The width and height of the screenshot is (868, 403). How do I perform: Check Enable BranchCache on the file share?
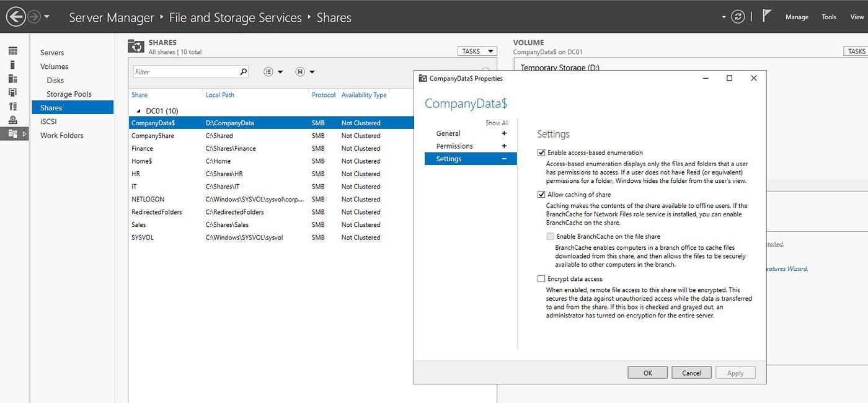tap(550, 236)
